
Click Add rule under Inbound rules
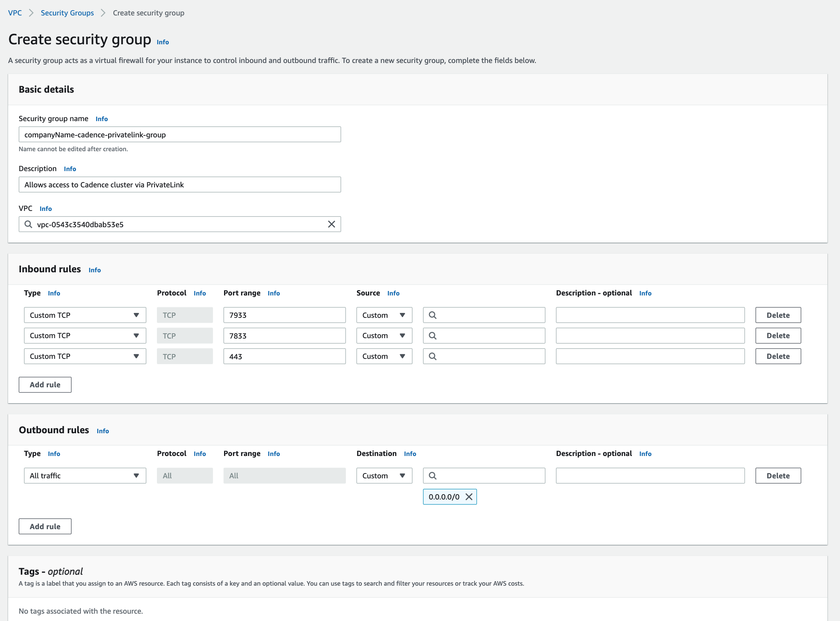pyautogui.click(x=45, y=384)
